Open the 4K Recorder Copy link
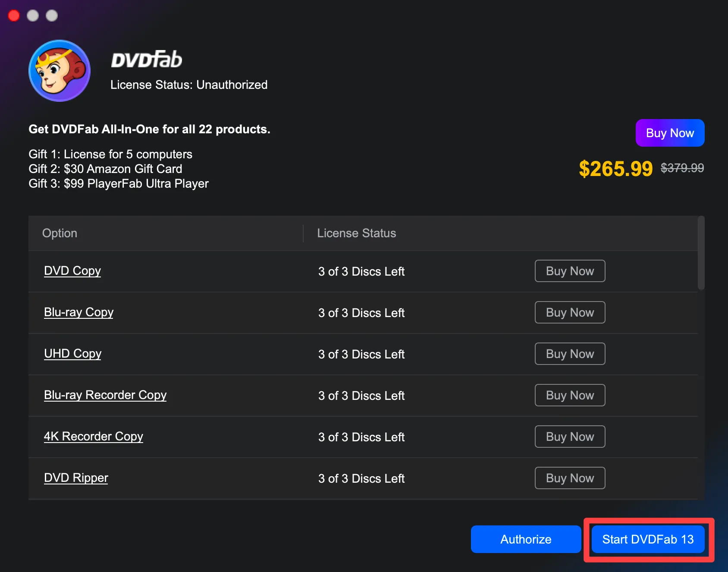The width and height of the screenshot is (728, 572). (93, 437)
